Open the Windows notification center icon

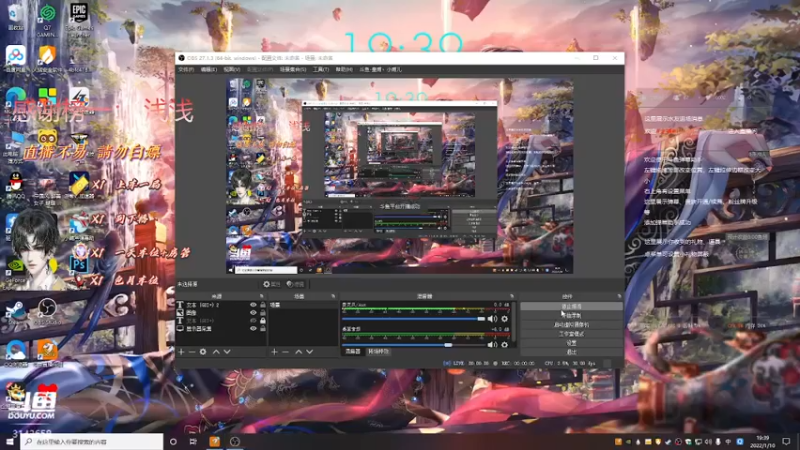point(786,441)
